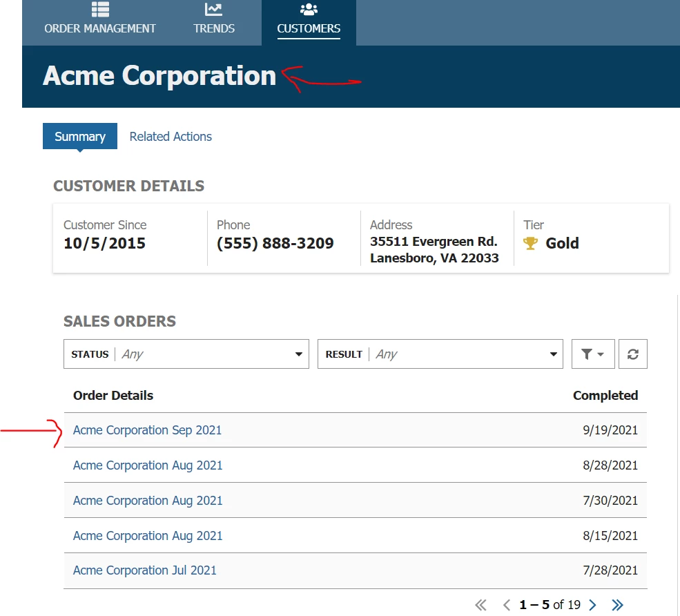
Task: Open the RESULT filter dropdown
Action: pos(440,354)
